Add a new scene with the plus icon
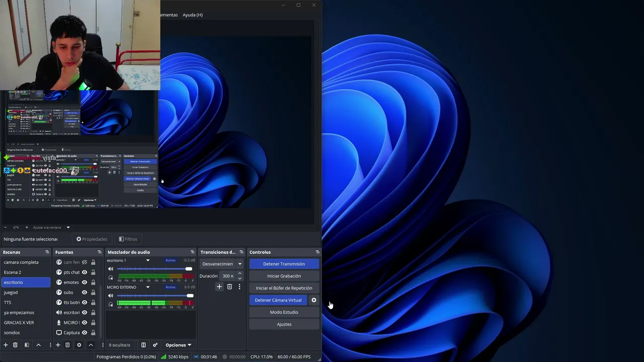 click(x=6, y=345)
